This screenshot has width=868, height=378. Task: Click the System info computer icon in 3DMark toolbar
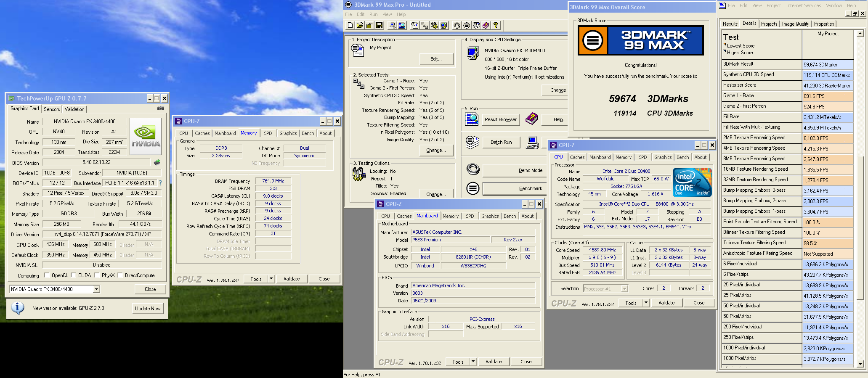click(x=392, y=25)
